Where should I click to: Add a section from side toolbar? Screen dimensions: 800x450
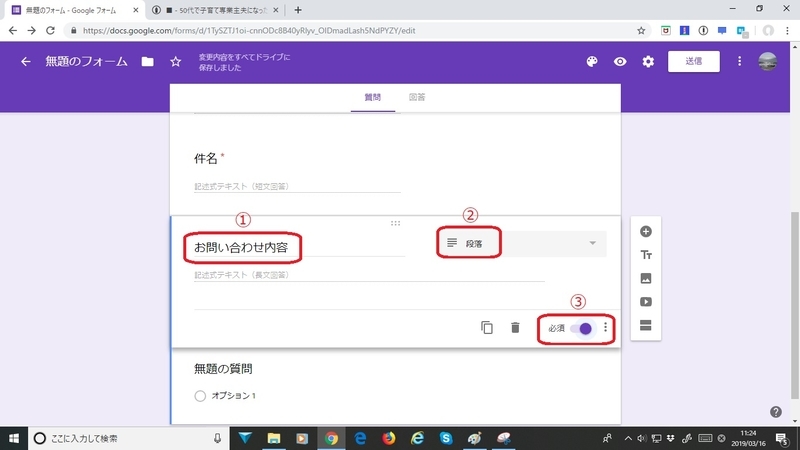tap(645, 326)
